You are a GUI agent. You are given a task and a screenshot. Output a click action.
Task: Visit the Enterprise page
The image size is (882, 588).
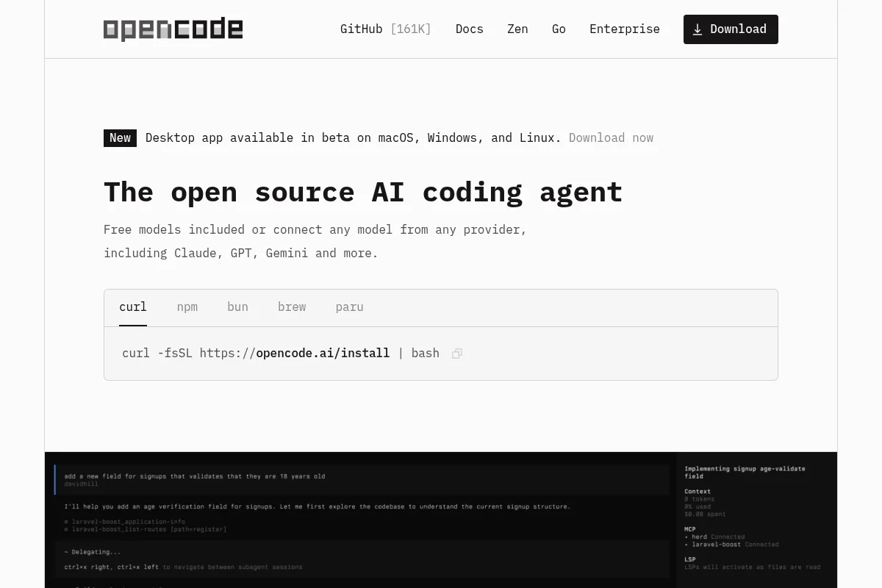point(625,29)
